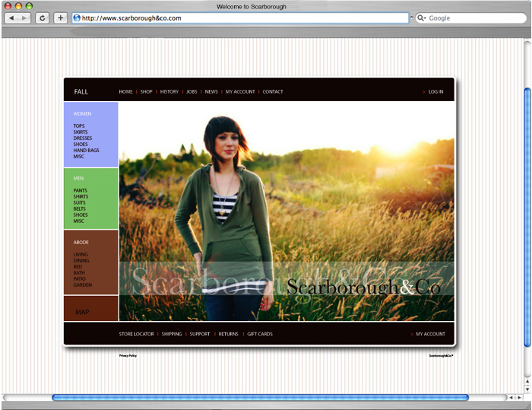
Task: Open the SHOP navigation menu item
Action: click(146, 92)
